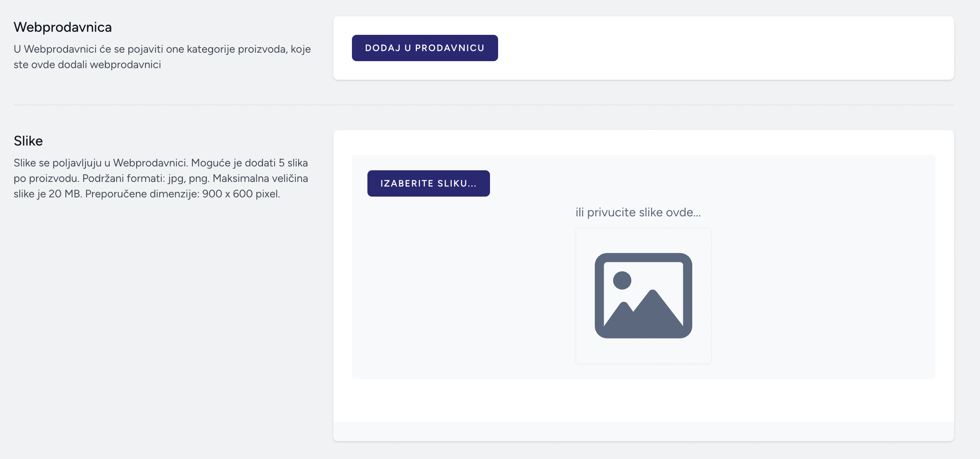Click the divider line between sections

pyautogui.click(x=484, y=104)
